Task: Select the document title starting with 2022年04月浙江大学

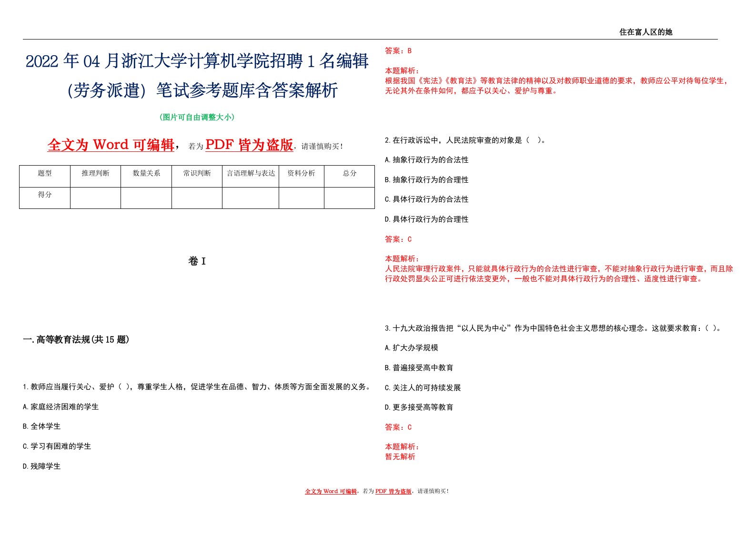Action: tap(197, 76)
